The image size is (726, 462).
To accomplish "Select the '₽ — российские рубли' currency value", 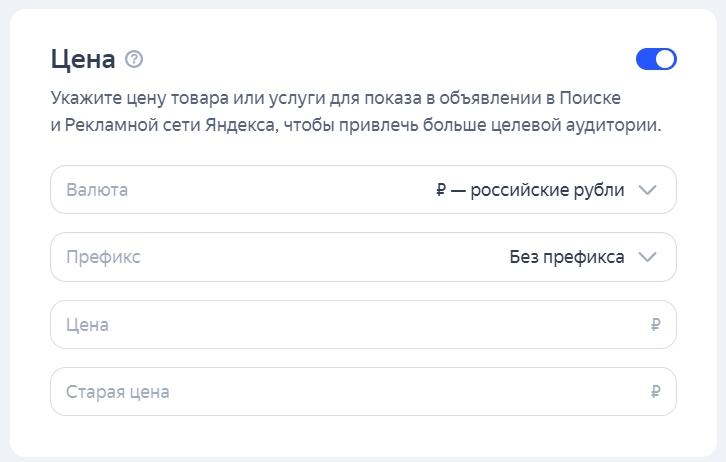I will pos(530,190).
